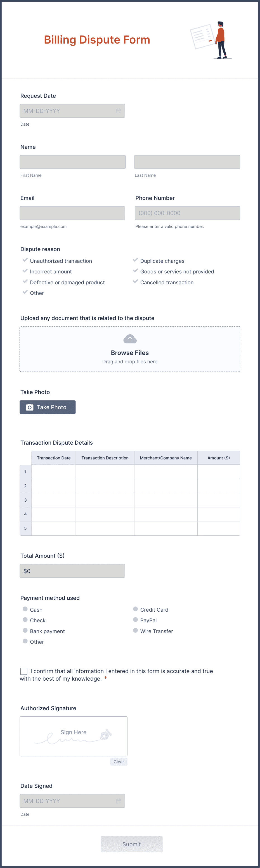
Task: Click the cloud upload icon
Action: 130,339
